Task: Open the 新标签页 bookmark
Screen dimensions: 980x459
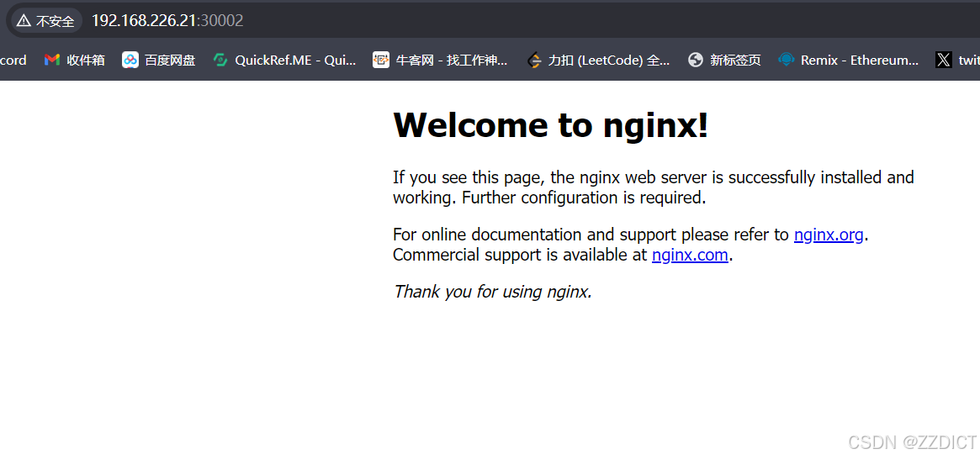Action: [x=724, y=60]
